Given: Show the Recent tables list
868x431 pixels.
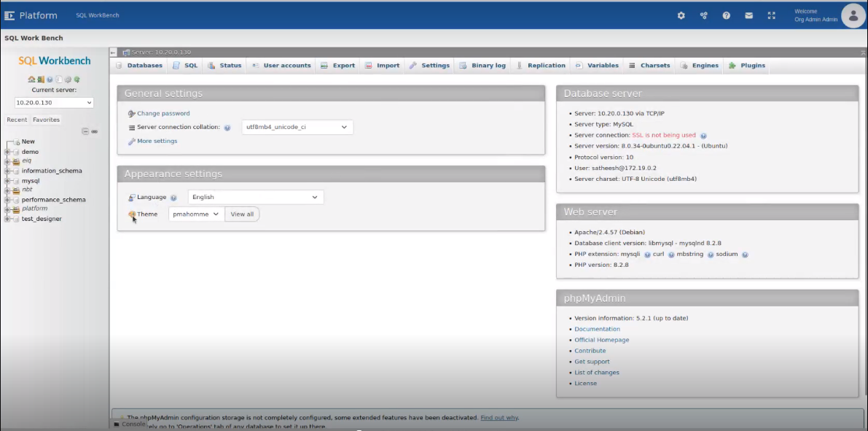Looking at the screenshot, I should [17, 120].
